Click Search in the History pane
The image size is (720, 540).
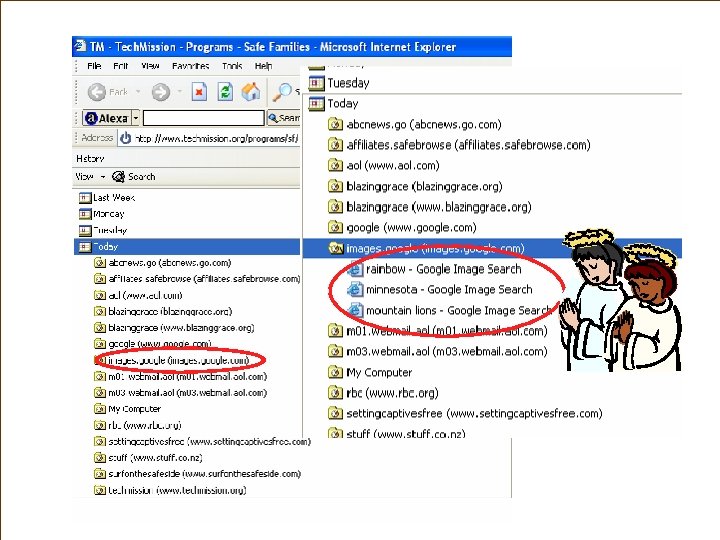[x=134, y=176]
